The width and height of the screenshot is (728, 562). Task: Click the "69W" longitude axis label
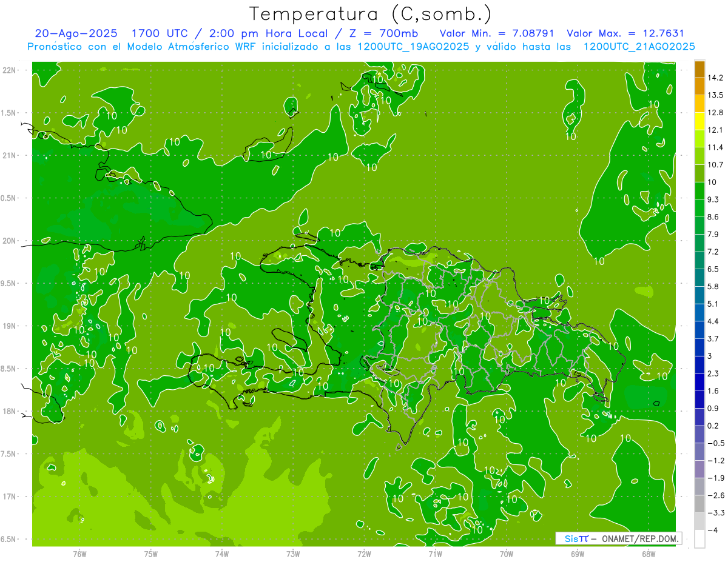point(578,554)
